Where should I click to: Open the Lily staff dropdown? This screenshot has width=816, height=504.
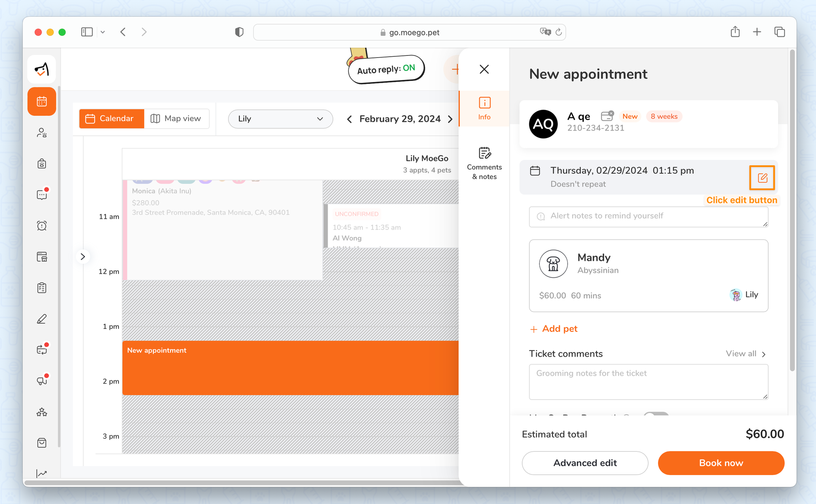coord(280,119)
